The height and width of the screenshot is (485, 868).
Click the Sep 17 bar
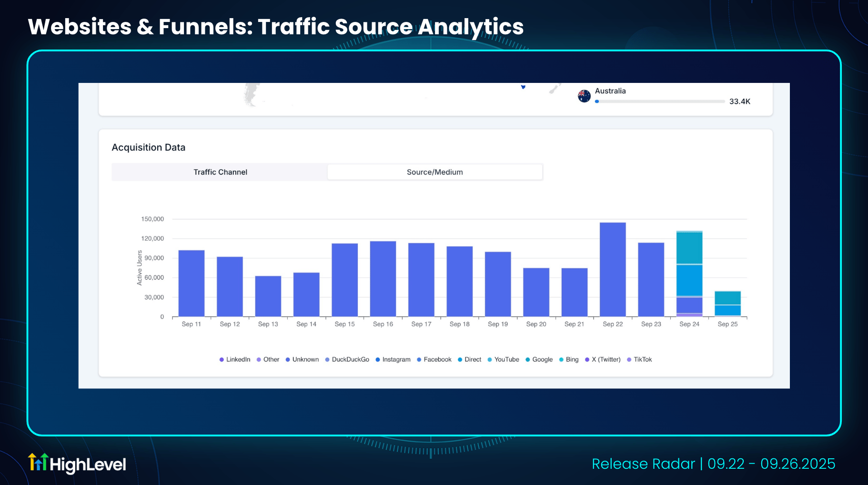point(421,280)
